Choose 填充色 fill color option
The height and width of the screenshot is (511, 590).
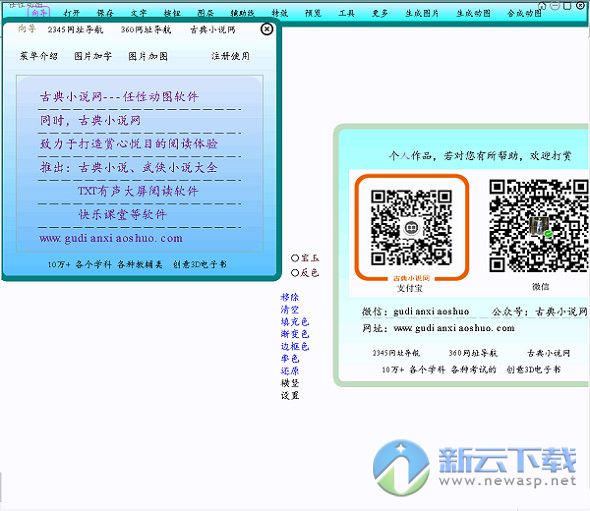point(295,322)
